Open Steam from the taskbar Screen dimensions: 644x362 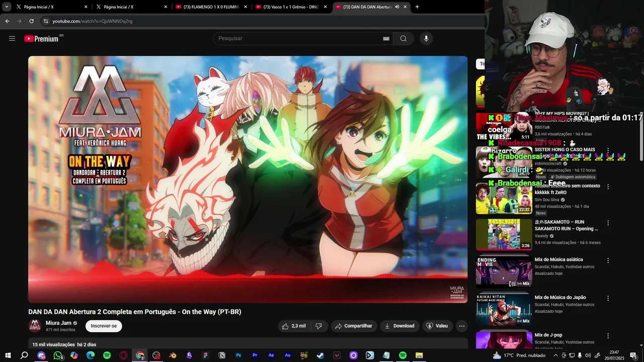(320, 355)
